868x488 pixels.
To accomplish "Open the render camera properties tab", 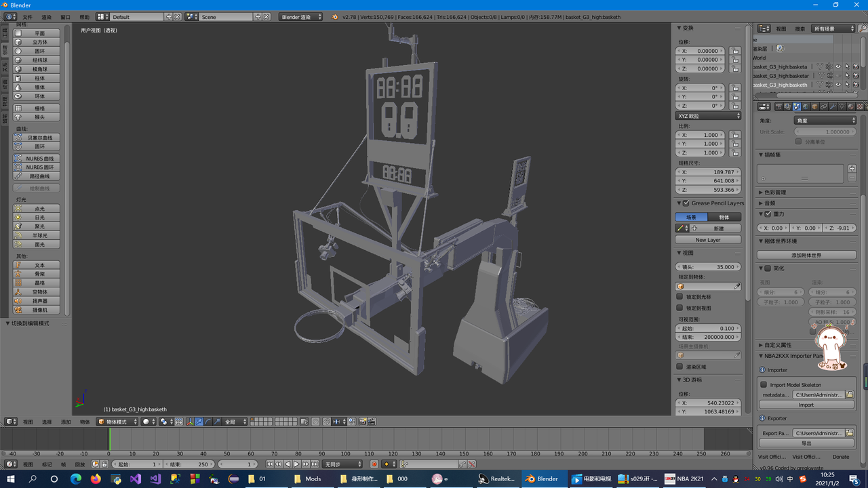I will [x=778, y=106].
